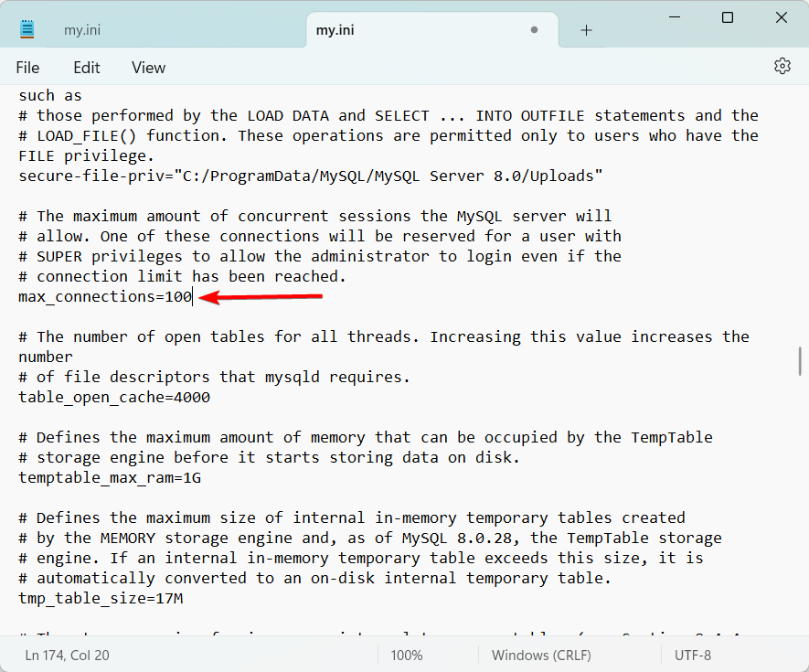Click comment '# allow. One of these connections'
809x672 pixels.
(x=319, y=237)
